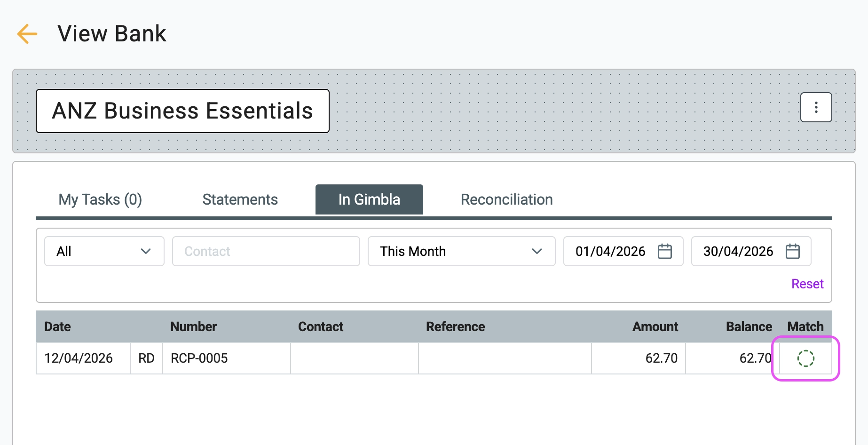Select the In Gimbla tab
Viewport: 868px width, 445px height.
click(x=369, y=199)
